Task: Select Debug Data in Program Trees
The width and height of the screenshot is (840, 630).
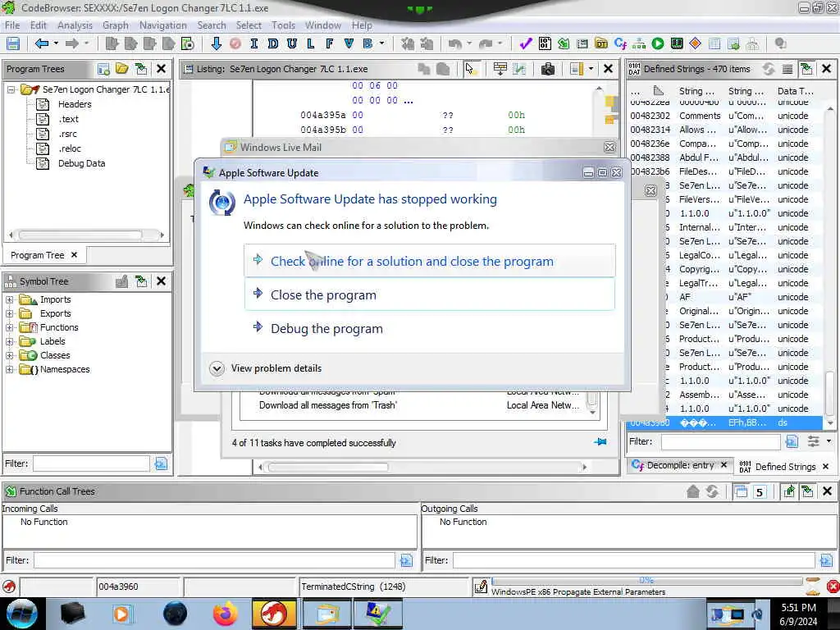Action: click(81, 163)
